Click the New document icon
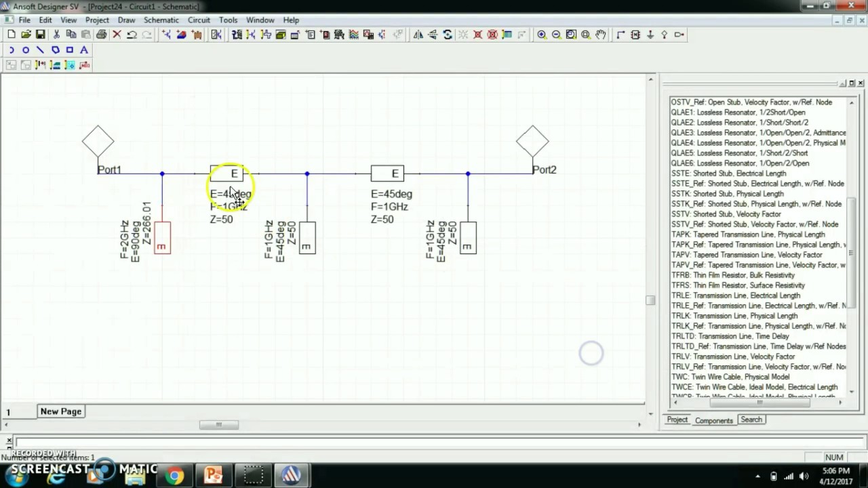Screen dimensions: 868x488 click(x=11, y=35)
